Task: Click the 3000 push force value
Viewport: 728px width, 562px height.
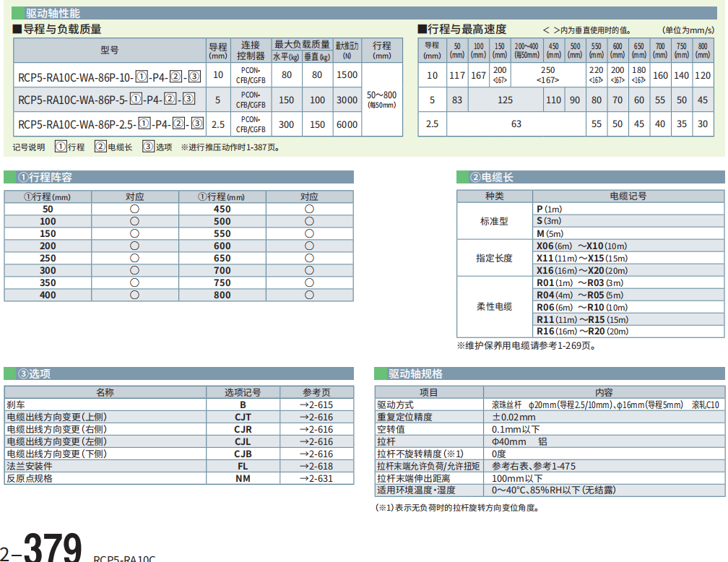Action: coord(347,100)
